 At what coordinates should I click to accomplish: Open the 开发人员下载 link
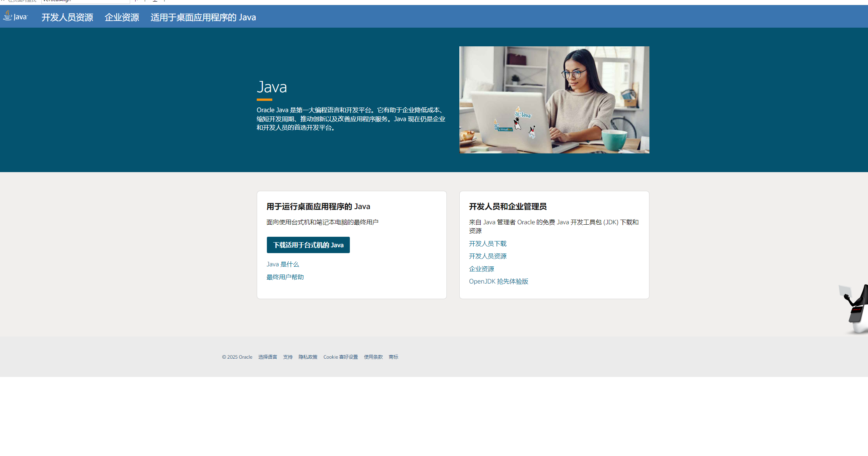488,243
